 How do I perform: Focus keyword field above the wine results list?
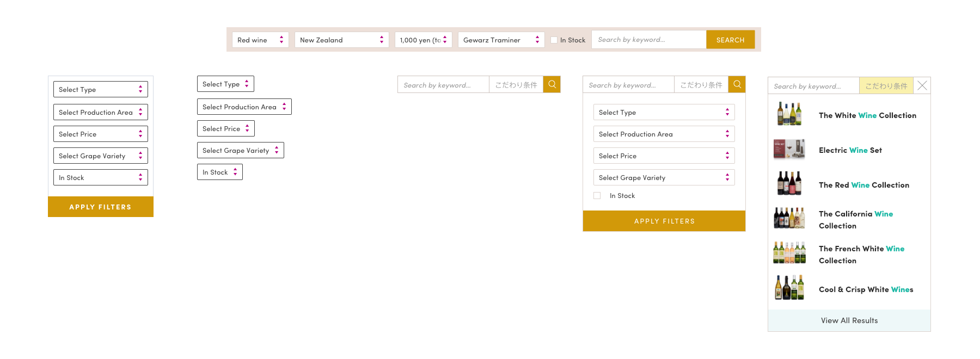[814, 85]
